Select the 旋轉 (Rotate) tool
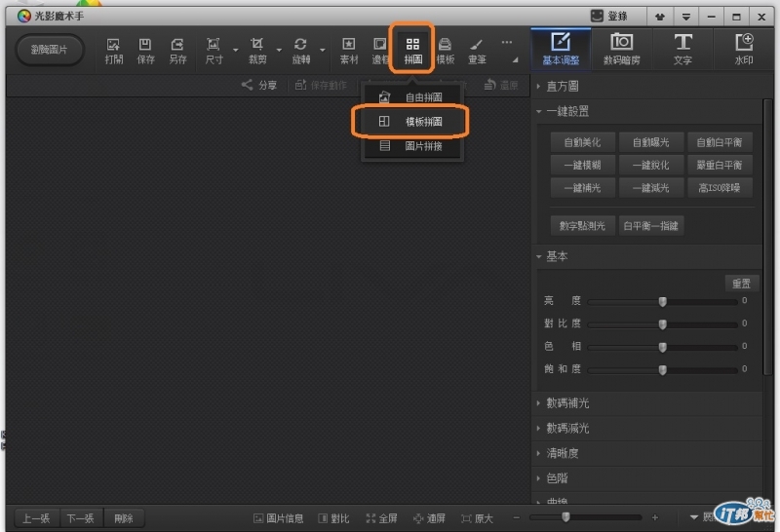This screenshot has width=780, height=532. [300, 52]
